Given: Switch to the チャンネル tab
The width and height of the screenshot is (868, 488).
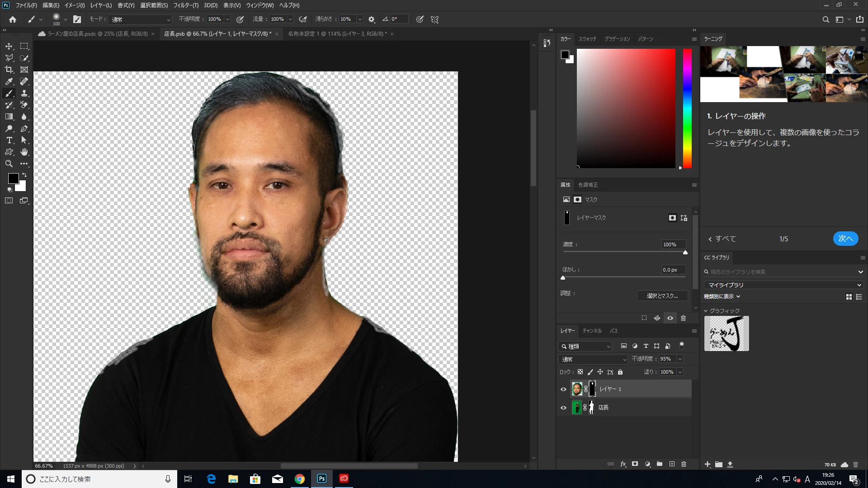Looking at the screenshot, I should click(x=592, y=331).
